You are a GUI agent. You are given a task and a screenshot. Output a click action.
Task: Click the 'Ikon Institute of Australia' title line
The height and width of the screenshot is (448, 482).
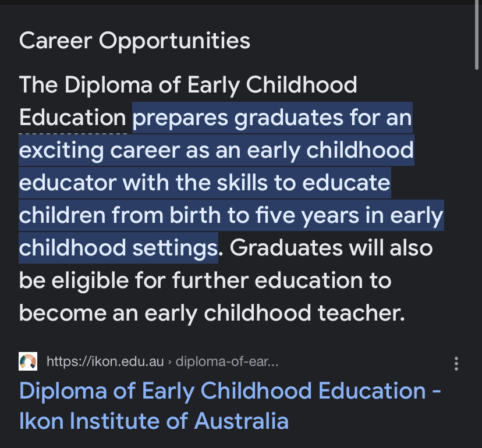[154, 421]
